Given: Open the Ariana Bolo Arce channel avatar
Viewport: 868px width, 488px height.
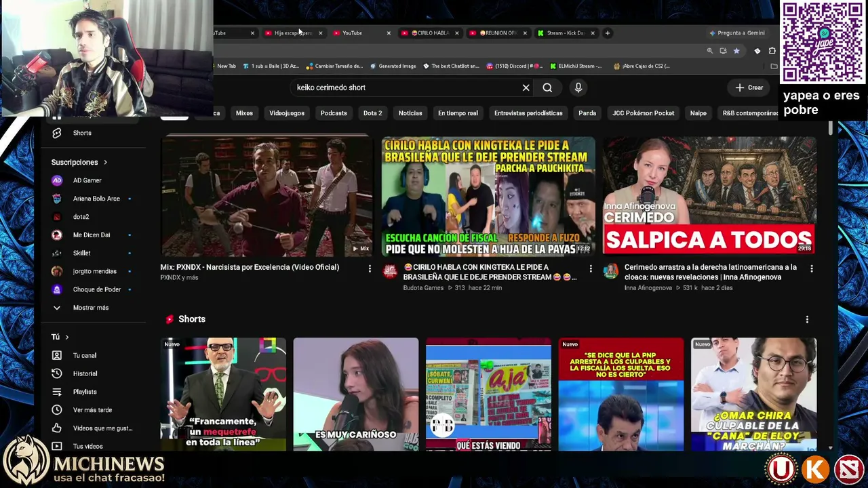Looking at the screenshot, I should [x=57, y=199].
